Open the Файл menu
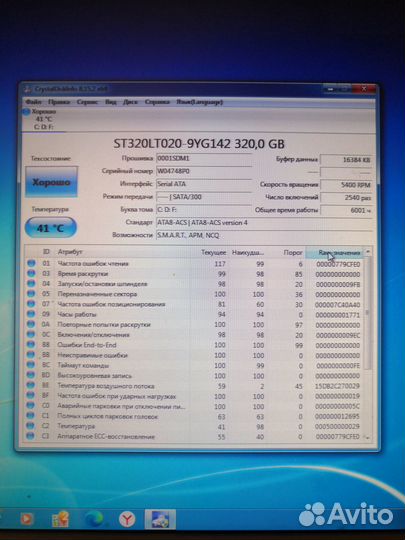 (x=33, y=102)
